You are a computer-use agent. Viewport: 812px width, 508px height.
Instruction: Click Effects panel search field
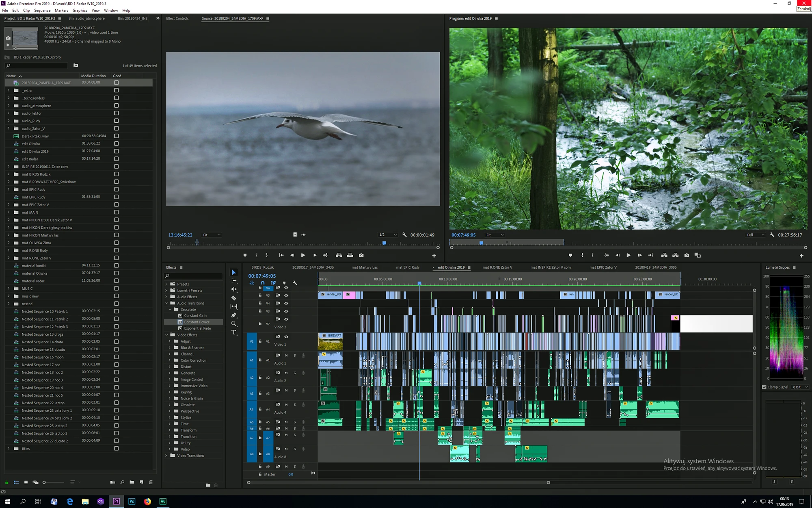(x=193, y=276)
